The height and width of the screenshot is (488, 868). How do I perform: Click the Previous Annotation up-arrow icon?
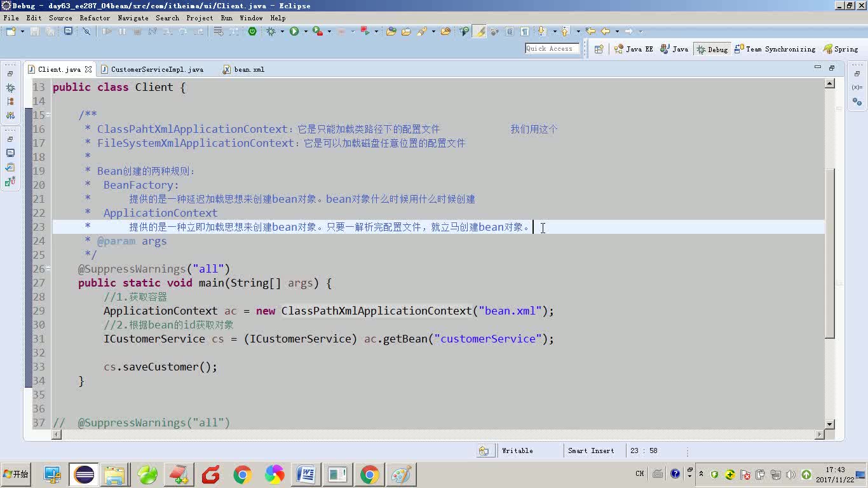click(x=565, y=31)
